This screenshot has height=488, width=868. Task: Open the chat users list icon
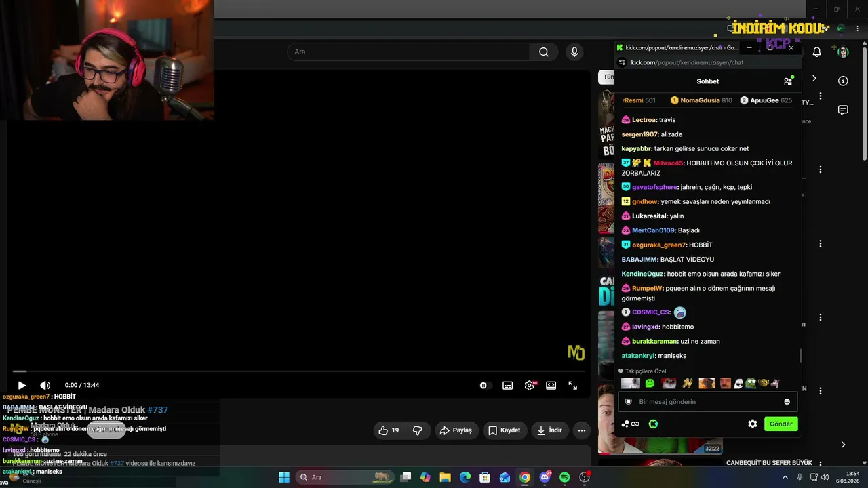pyautogui.click(x=787, y=81)
